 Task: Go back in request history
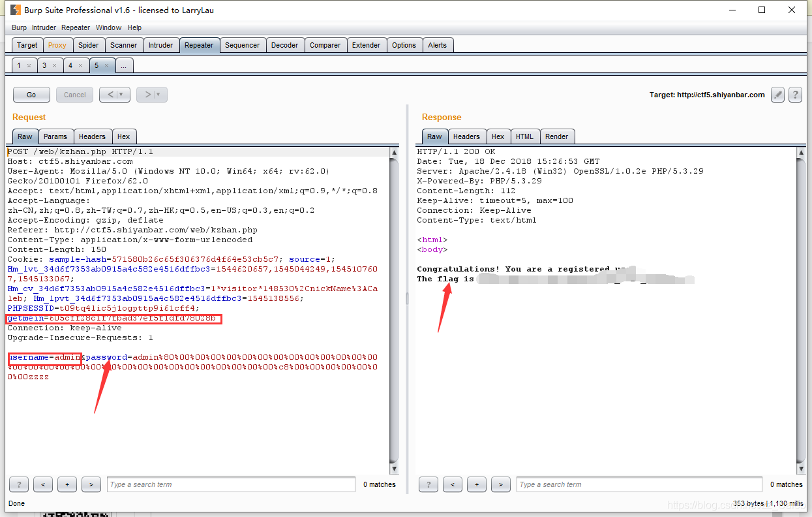[x=111, y=95]
